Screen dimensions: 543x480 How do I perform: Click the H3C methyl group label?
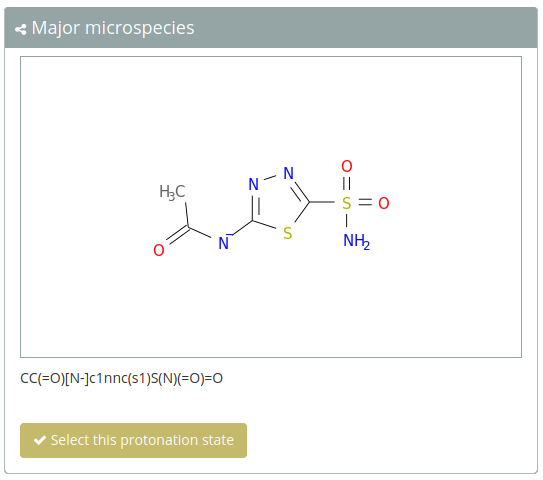pos(172,192)
